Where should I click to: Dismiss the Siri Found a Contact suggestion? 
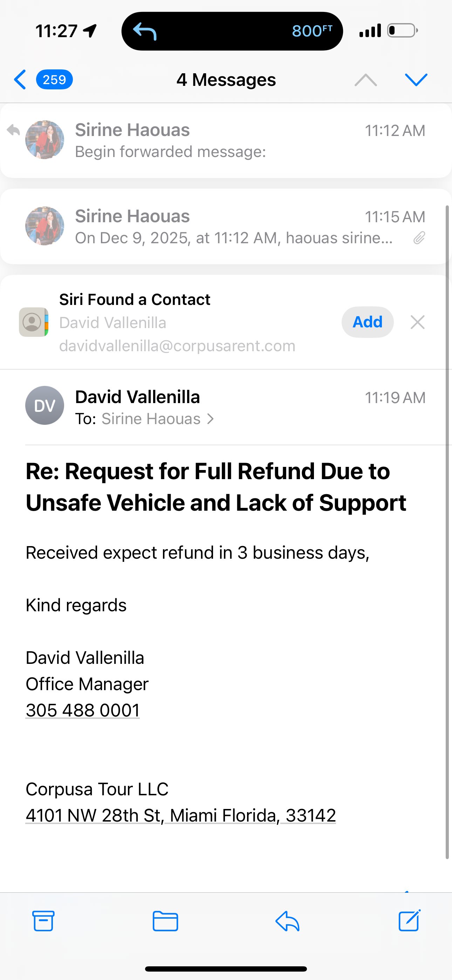pyautogui.click(x=417, y=322)
